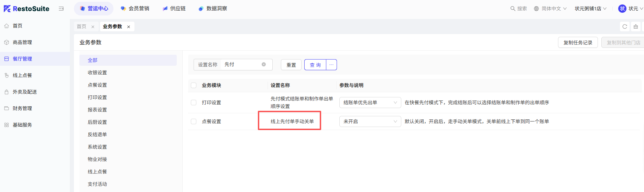Image resolution: width=644 pixels, height=192 pixels.
Task: Select 收银设置 in the category list
Action: click(x=97, y=73)
